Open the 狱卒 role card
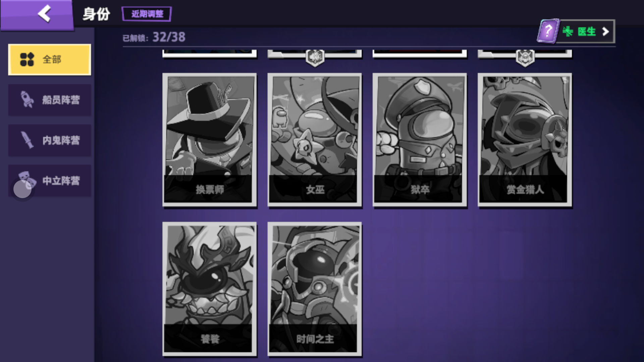Image resolution: width=644 pixels, height=362 pixels. tap(420, 140)
